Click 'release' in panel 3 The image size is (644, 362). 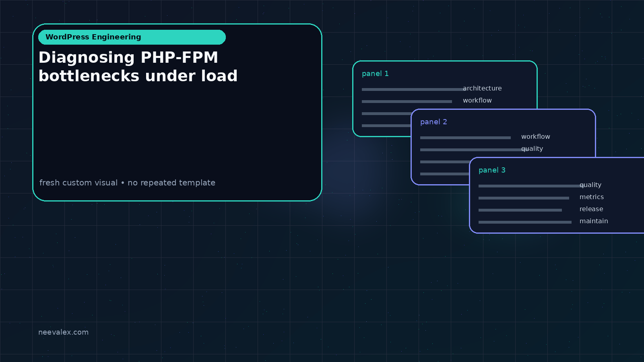tap(591, 209)
